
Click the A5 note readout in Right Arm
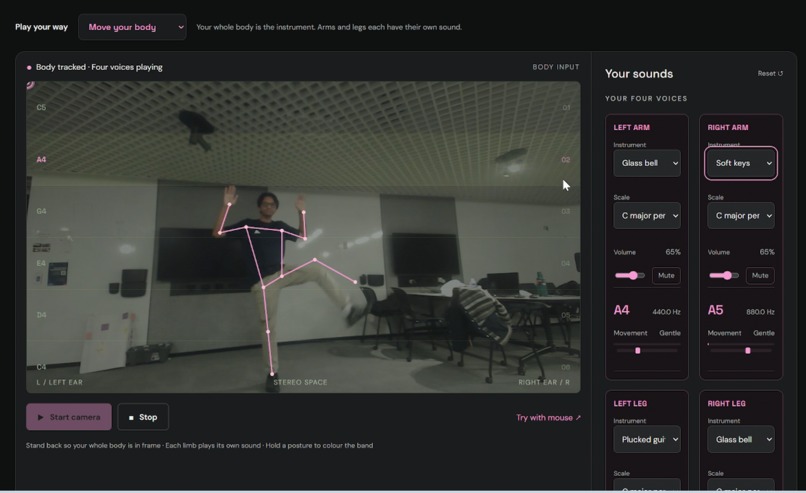pyautogui.click(x=716, y=310)
